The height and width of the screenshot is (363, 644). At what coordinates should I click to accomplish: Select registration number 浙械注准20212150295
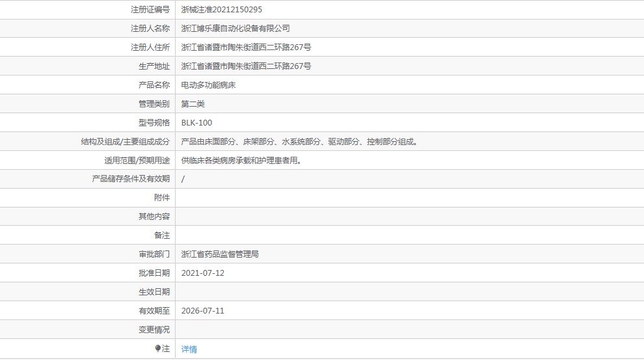click(x=221, y=10)
